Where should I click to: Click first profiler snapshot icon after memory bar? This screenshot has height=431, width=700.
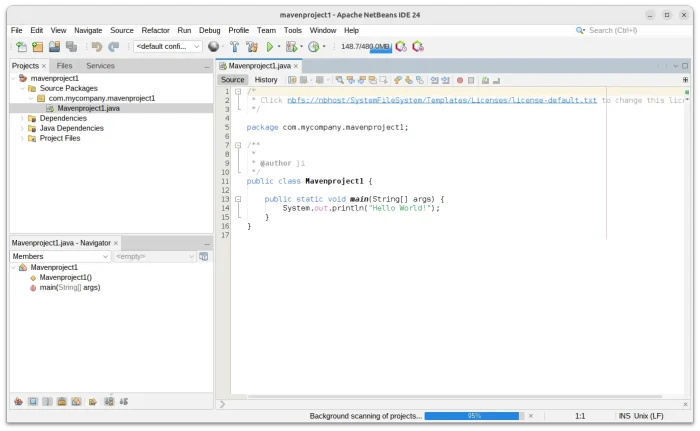pos(401,46)
